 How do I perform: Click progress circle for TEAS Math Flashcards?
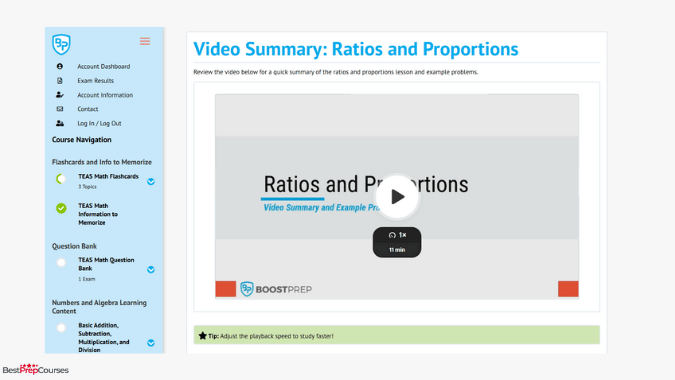pos(61,179)
